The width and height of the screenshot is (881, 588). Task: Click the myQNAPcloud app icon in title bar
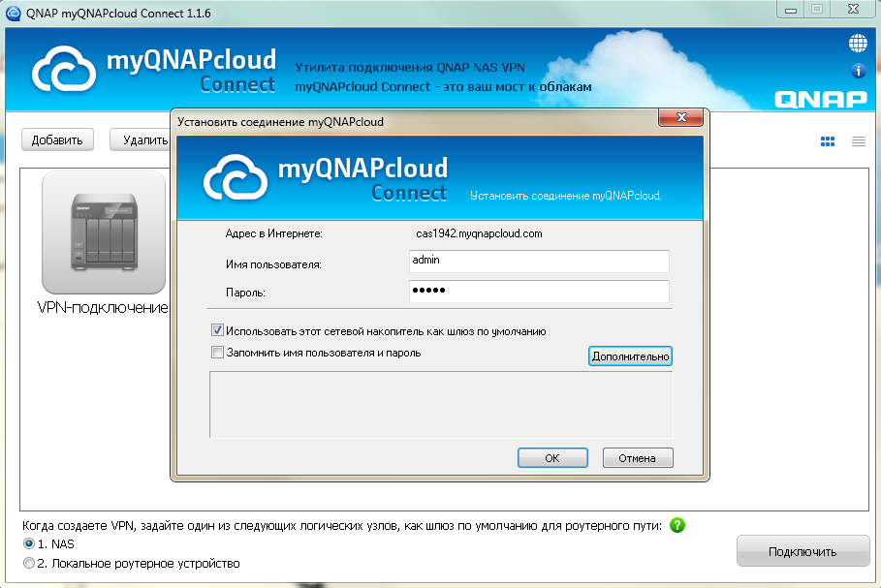coord(13,13)
